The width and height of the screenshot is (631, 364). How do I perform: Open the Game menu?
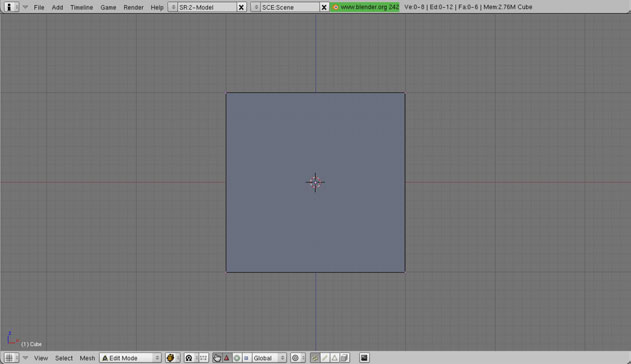[108, 7]
